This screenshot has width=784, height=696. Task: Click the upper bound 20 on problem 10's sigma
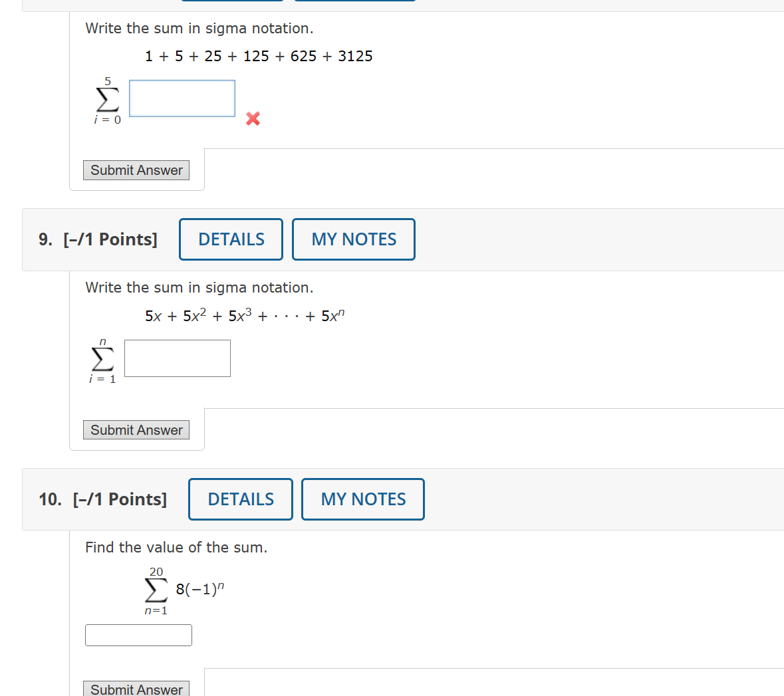click(156, 571)
